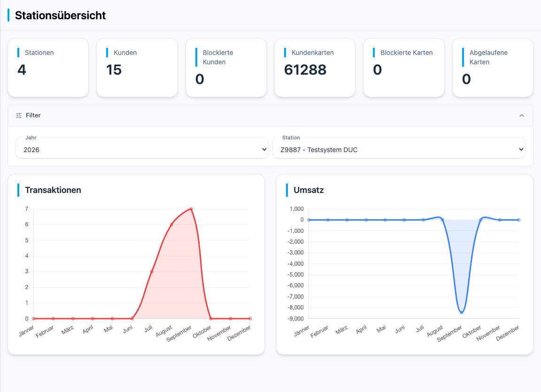Click the Dezember axis label in Transaktionen chart
This screenshot has width=541, height=392.
coord(239,333)
